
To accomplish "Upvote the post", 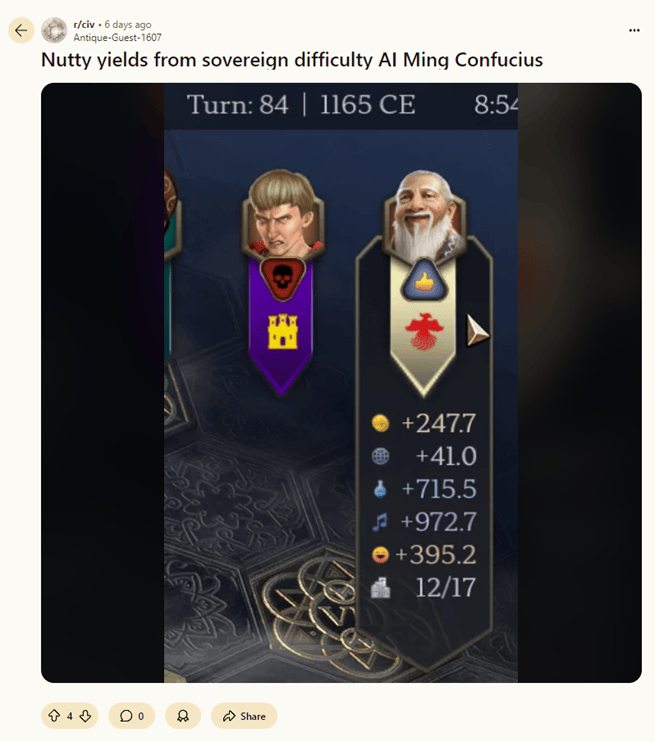I will coord(54,716).
